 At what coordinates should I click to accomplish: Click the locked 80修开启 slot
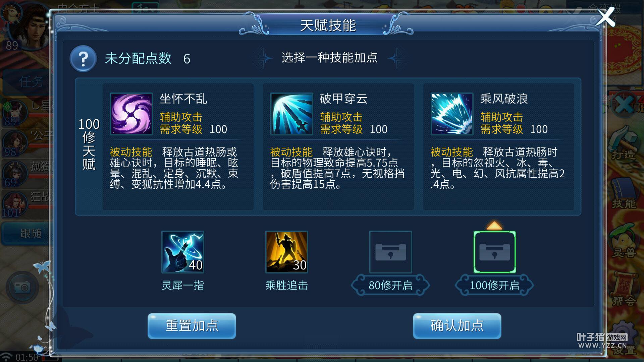click(x=391, y=252)
